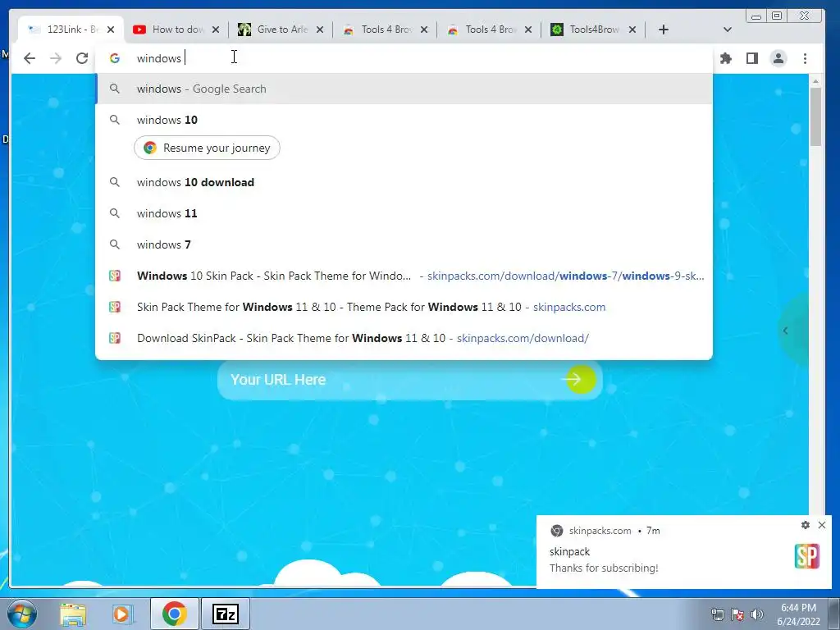Click the address bar containing 'windows'

[404, 58]
